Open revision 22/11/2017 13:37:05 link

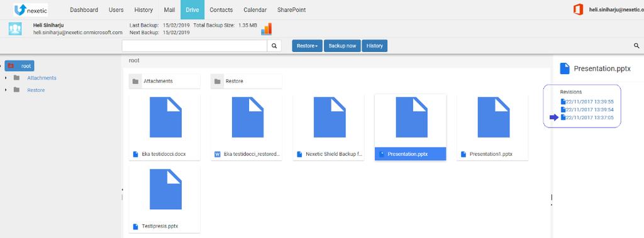point(590,117)
